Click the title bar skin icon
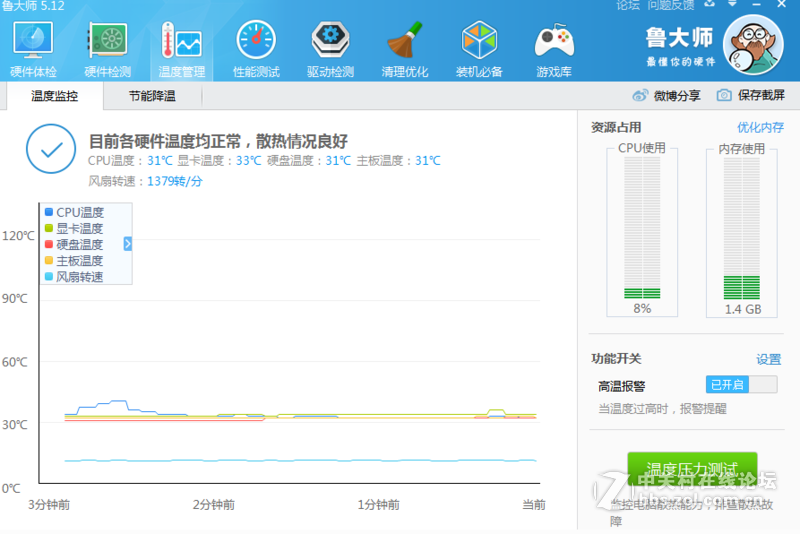 [709, 4]
